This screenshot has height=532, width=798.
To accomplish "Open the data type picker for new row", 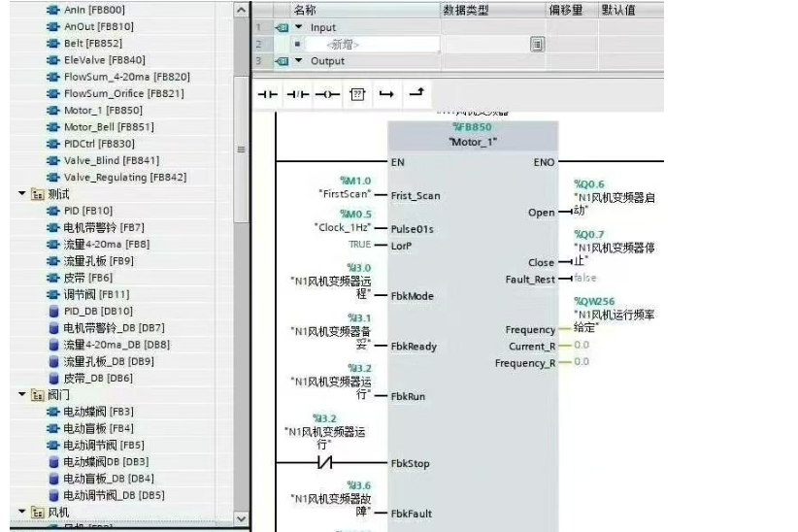I will [x=537, y=45].
